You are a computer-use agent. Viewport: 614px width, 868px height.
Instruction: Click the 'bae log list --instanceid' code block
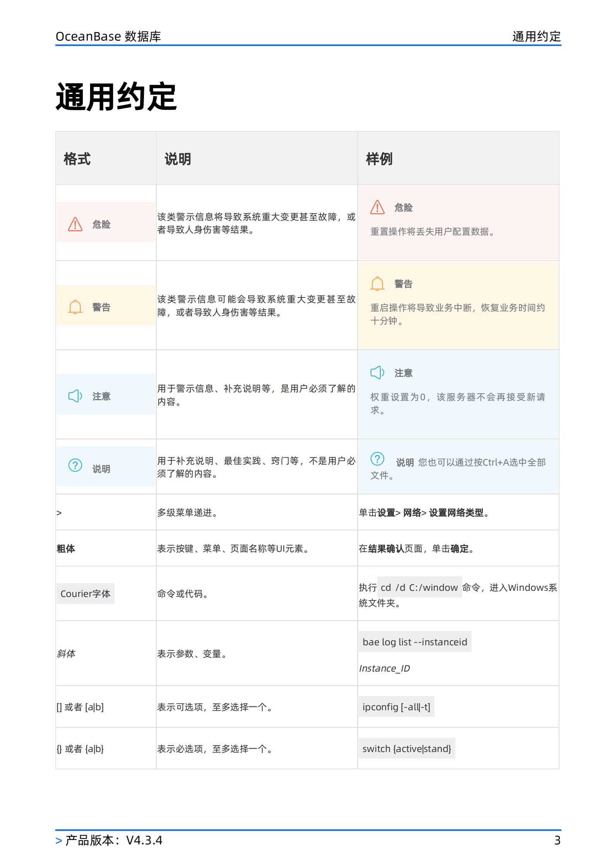point(415,642)
